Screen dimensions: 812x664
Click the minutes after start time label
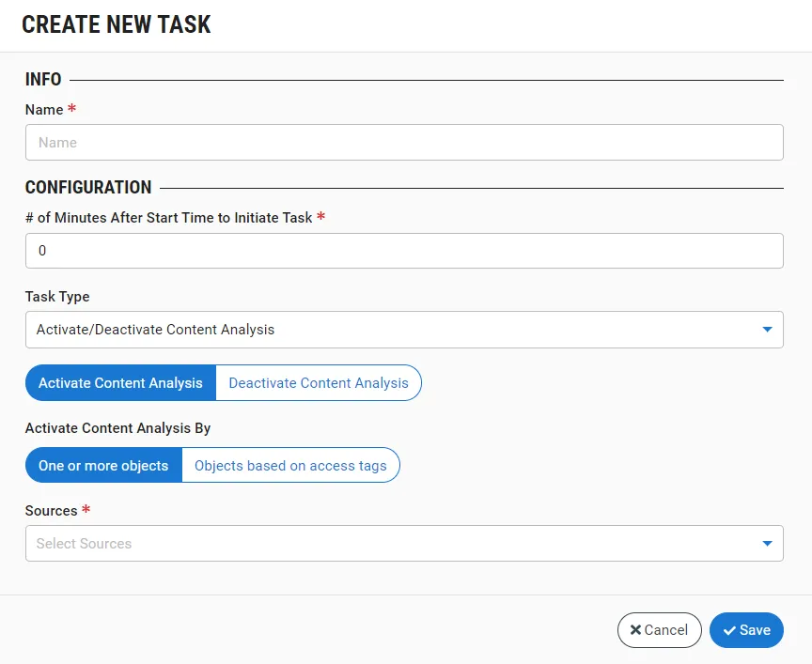coord(169,218)
